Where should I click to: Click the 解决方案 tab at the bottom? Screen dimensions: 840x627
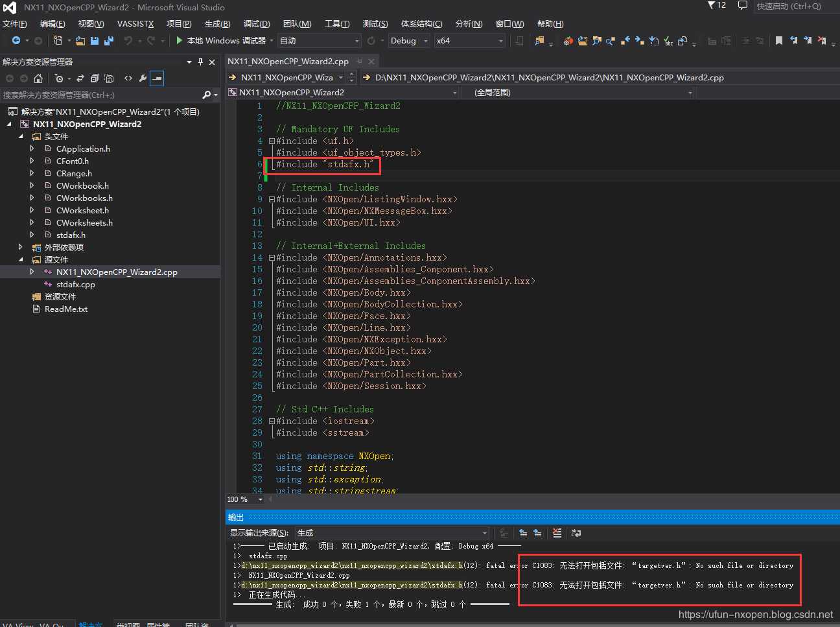[x=90, y=624]
